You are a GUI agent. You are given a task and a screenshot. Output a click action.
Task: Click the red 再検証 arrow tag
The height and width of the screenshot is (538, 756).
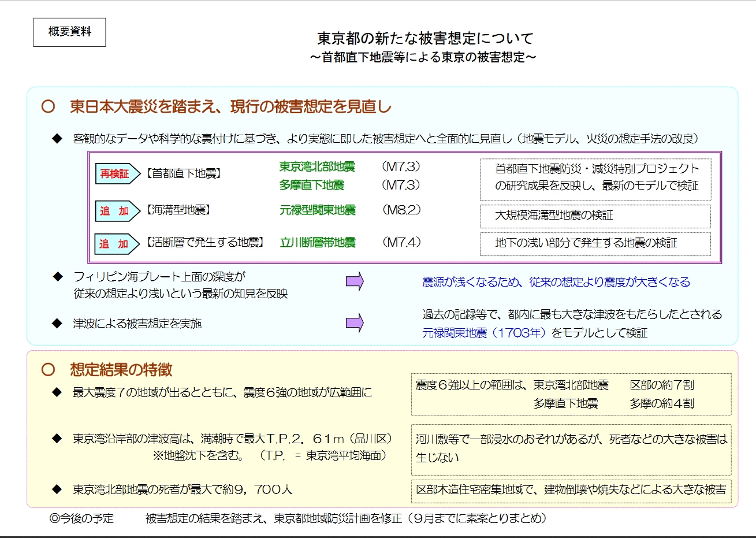pyautogui.click(x=117, y=174)
